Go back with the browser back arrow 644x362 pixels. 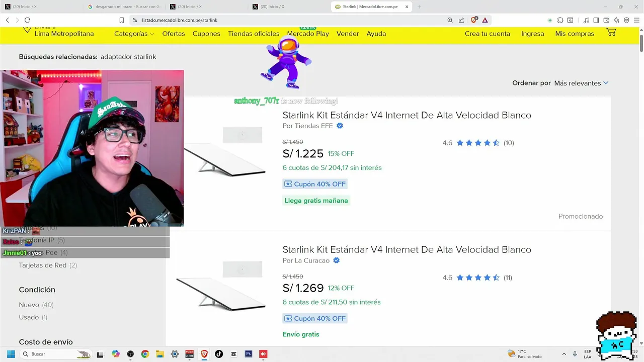(x=8, y=20)
